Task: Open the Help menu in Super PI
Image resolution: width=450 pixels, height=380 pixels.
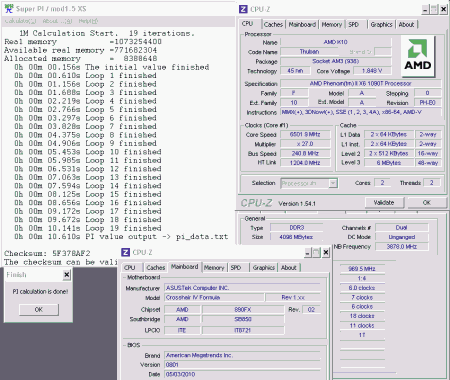Action: coord(88,21)
